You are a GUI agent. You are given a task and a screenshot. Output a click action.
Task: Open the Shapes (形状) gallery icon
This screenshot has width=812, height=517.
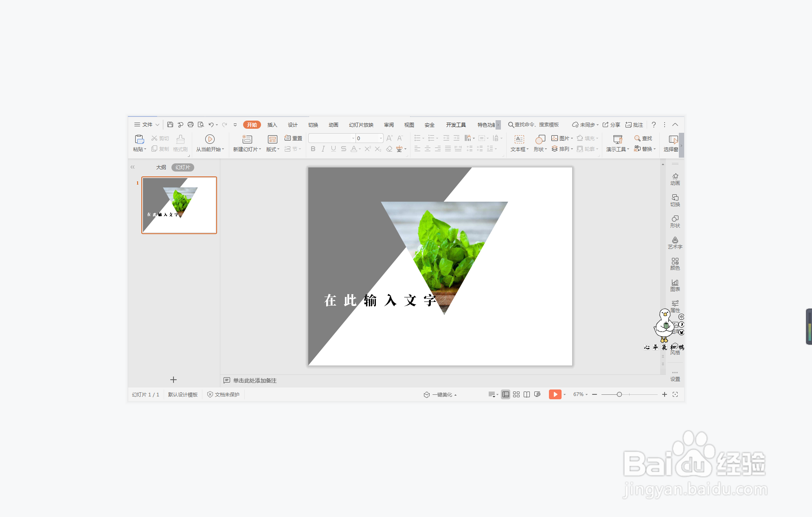540,139
